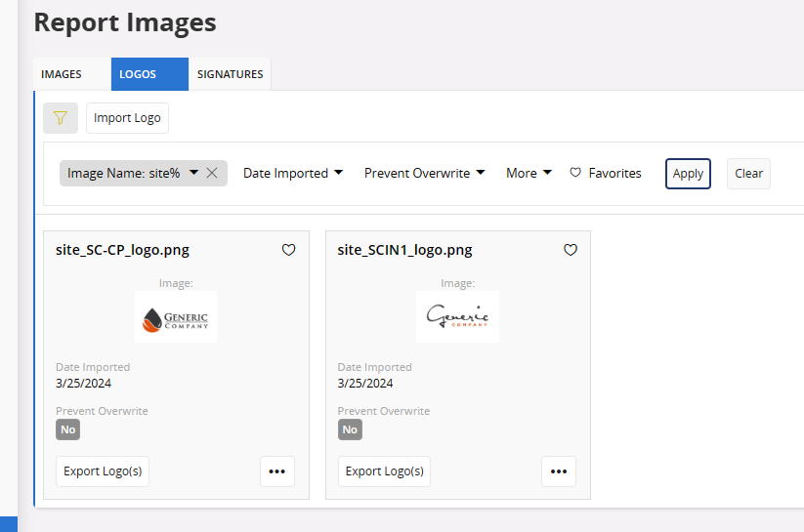Select the Logos tab

pos(138,74)
